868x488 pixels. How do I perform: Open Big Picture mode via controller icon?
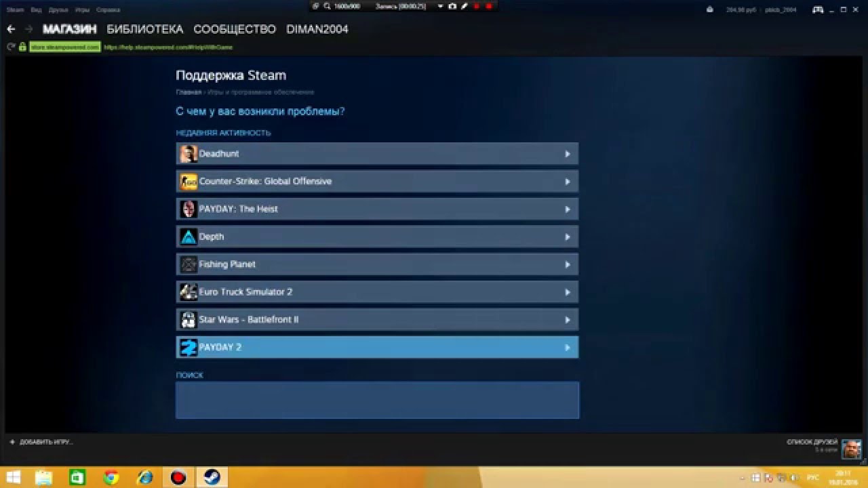(818, 9)
